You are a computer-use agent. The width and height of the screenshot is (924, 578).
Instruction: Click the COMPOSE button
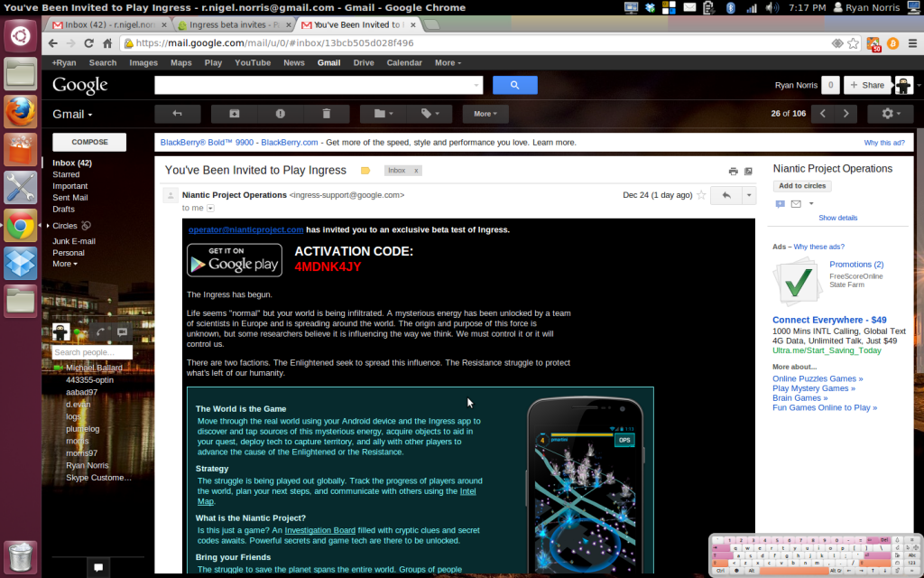(89, 142)
